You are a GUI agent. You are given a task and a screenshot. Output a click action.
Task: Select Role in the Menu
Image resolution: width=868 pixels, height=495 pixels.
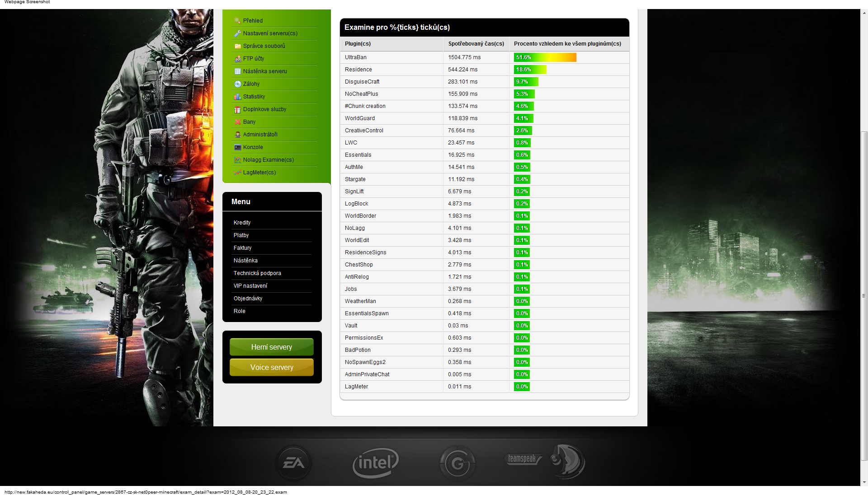(x=239, y=311)
